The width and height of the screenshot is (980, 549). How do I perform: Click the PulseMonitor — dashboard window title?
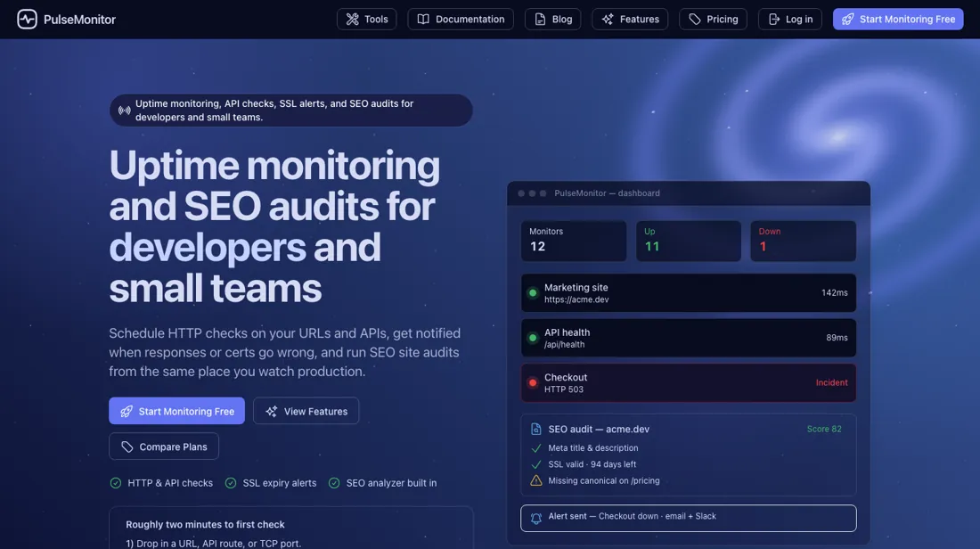coord(607,193)
